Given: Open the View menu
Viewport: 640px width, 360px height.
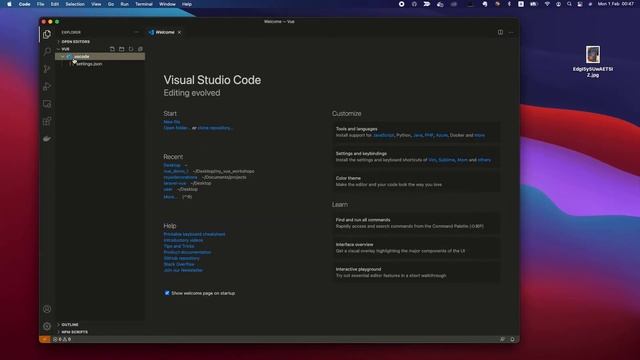Looking at the screenshot, I should 96,4.
